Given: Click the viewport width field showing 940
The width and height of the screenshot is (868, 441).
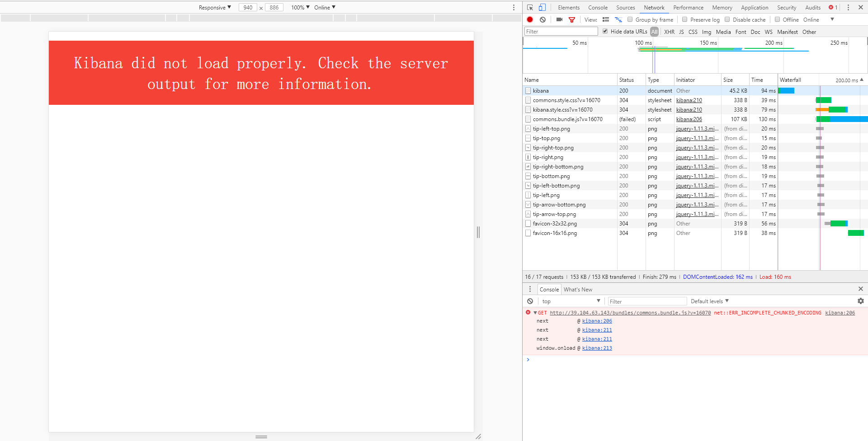Looking at the screenshot, I should click(x=248, y=8).
